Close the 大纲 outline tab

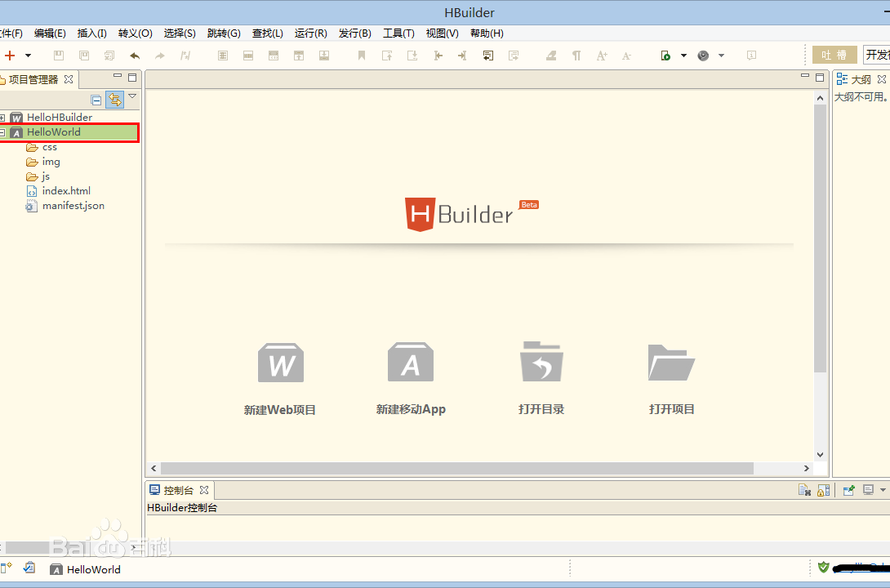click(x=882, y=79)
